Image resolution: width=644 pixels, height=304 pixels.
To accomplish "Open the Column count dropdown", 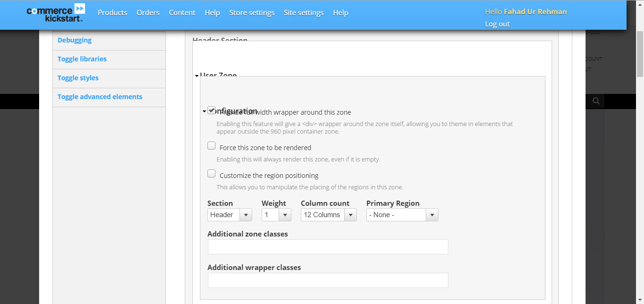I will 329,215.
